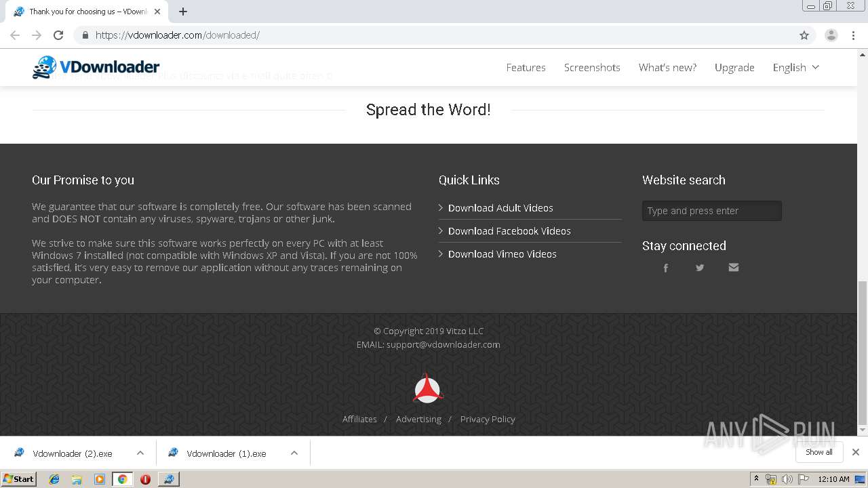Open Upgrade page

[x=734, y=67]
